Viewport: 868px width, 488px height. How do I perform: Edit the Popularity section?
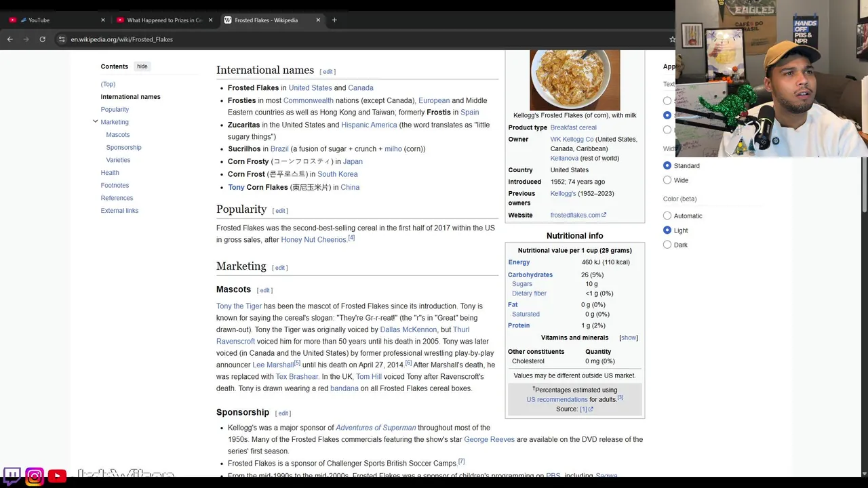281,211
